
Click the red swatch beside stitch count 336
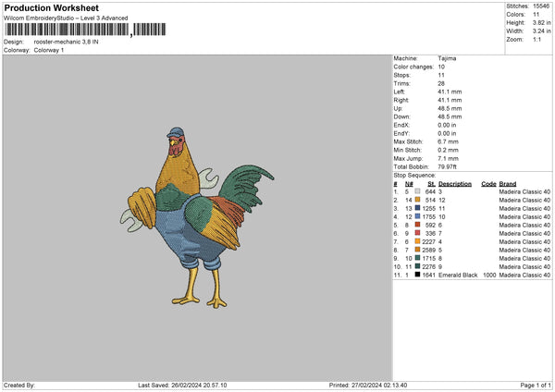418,233
